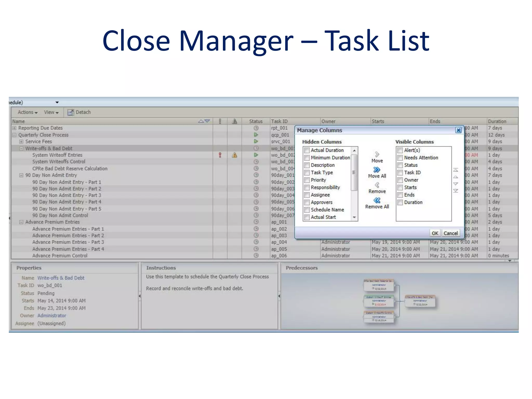Click move-up reorder arrow in Visible Columns

(456, 177)
